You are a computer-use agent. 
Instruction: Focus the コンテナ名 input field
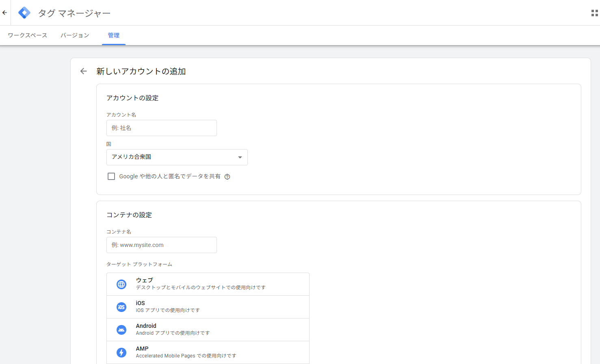(162, 245)
